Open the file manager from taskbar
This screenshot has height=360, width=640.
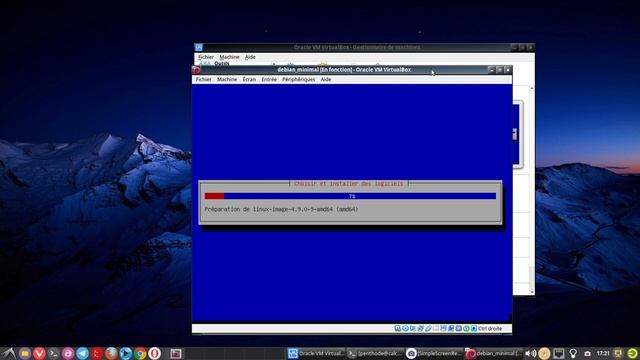point(24,353)
